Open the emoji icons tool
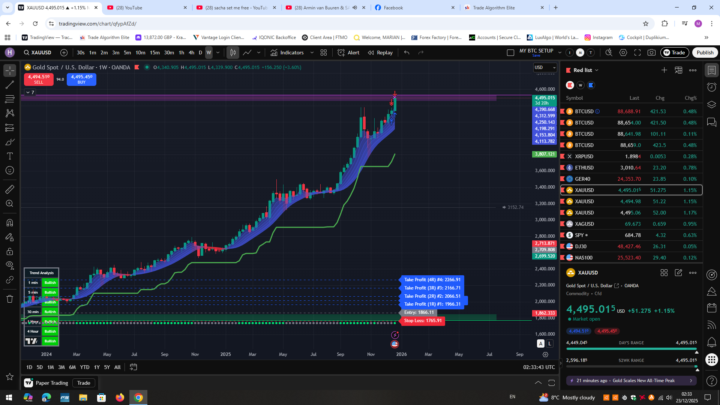The image size is (720, 405). point(10,170)
